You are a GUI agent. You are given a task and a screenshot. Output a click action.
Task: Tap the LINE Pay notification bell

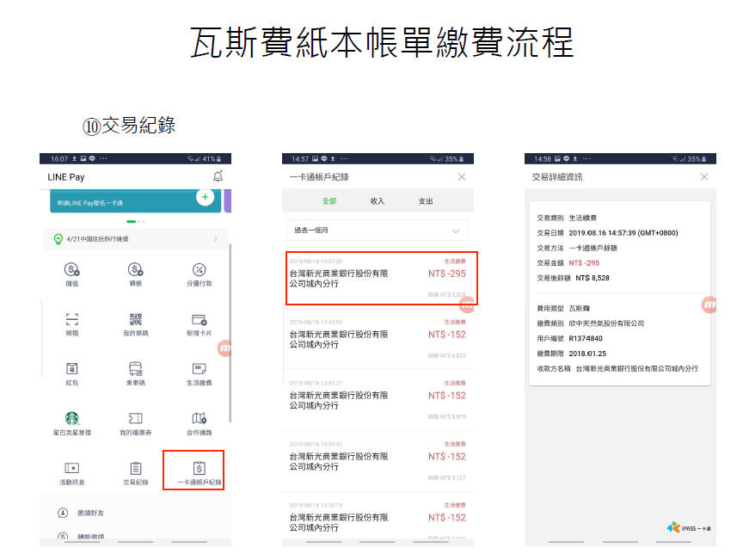pyautogui.click(x=218, y=176)
